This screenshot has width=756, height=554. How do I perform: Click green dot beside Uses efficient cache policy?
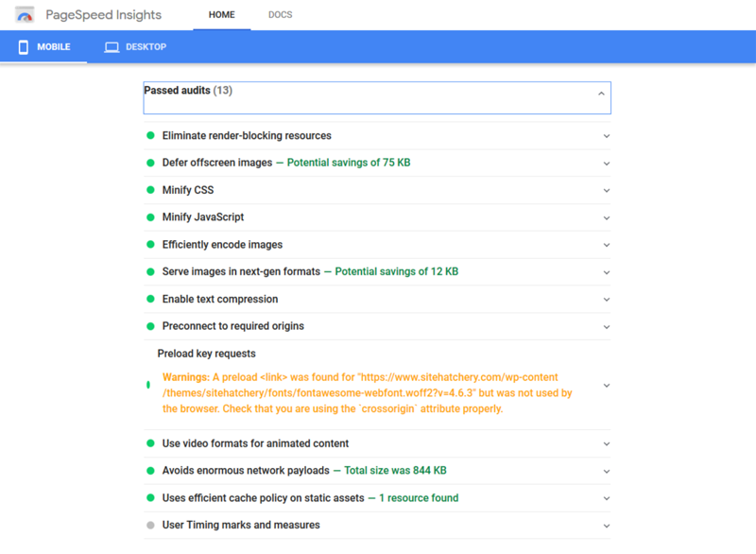[x=150, y=497]
